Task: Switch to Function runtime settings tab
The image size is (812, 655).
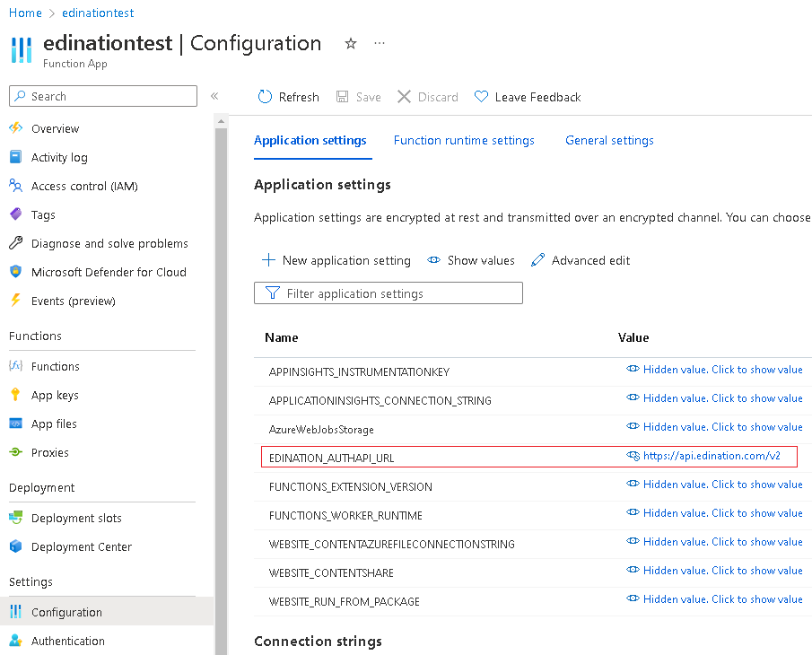Action: coord(464,140)
